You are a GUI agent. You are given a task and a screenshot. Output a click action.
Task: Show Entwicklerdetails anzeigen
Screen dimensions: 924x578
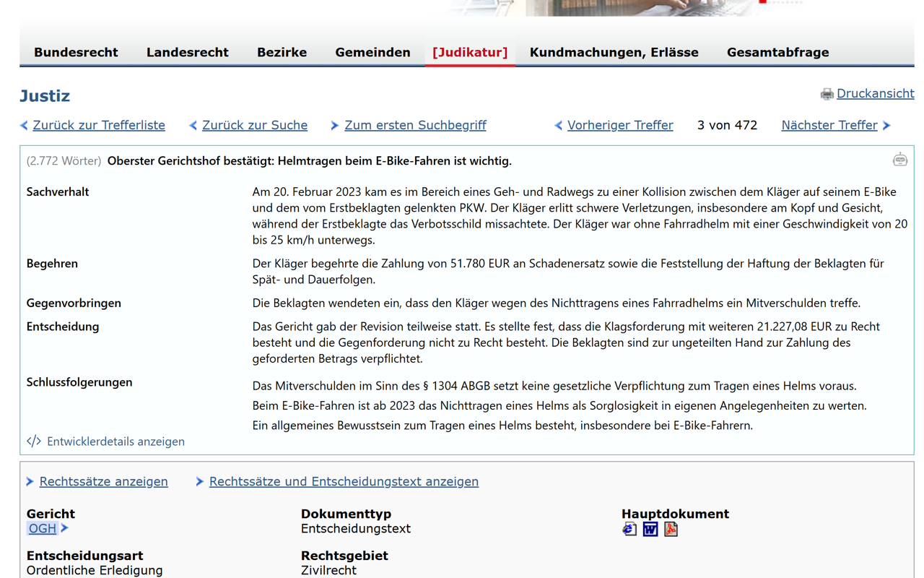[115, 441]
